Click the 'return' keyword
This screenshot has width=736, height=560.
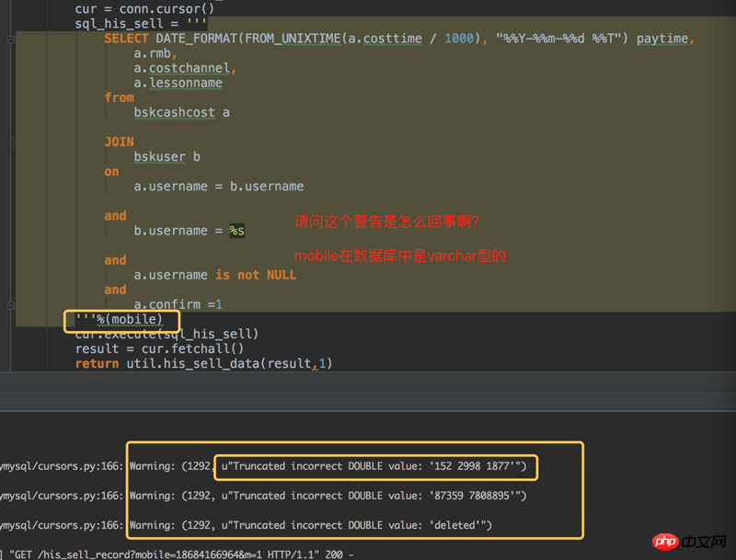tap(98, 363)
